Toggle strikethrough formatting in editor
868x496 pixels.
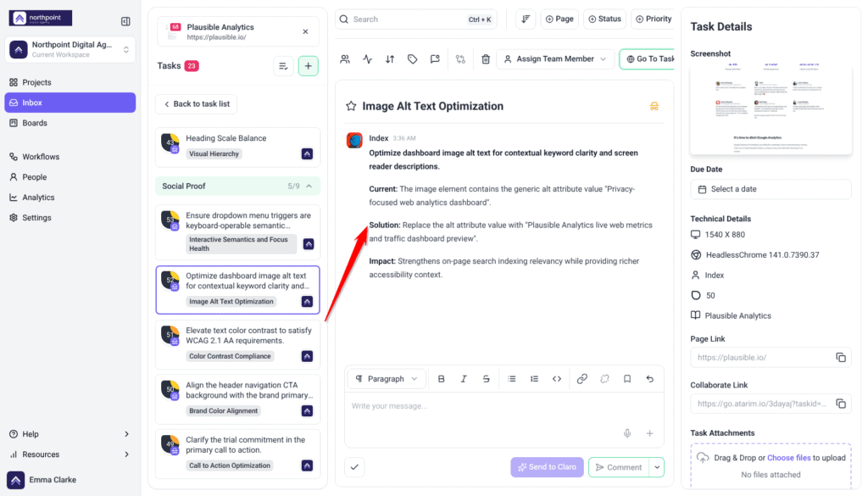point(486,379)
